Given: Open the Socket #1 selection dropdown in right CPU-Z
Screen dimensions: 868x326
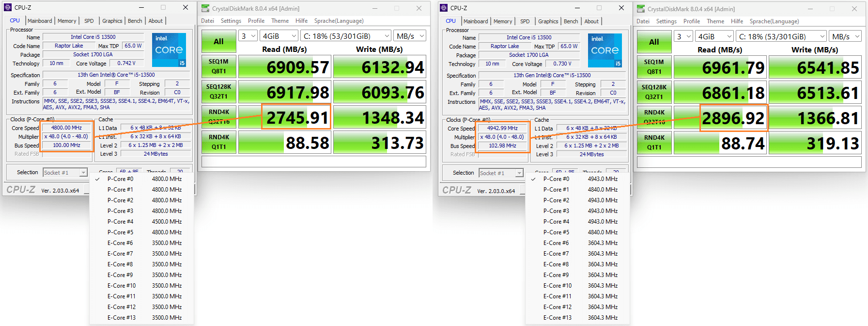Looking at the screenshot, I should (x=501, y=173).
